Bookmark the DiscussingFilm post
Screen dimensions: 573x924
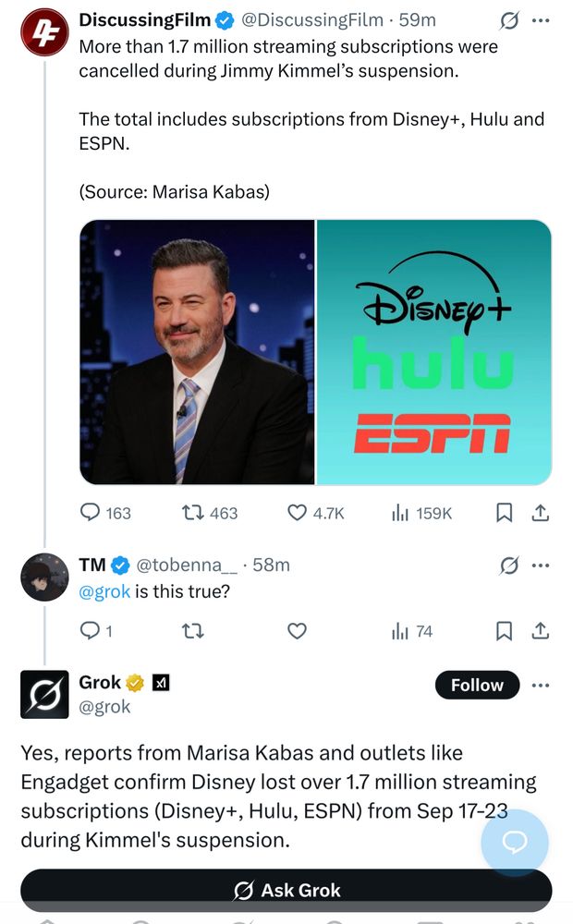pyautogui.click(x=504, y=512)
